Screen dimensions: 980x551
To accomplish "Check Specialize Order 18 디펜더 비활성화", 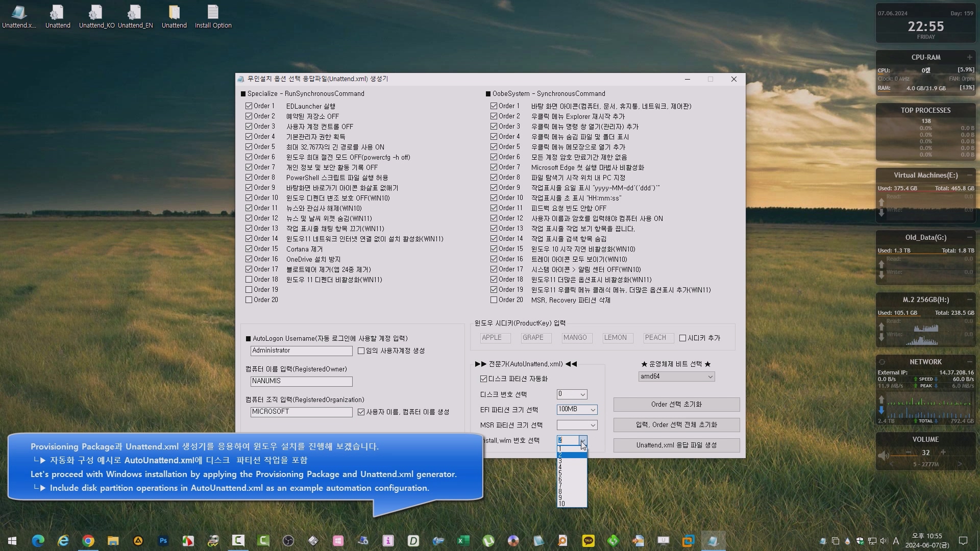I will pyautogui.click(x=249, y=280).
